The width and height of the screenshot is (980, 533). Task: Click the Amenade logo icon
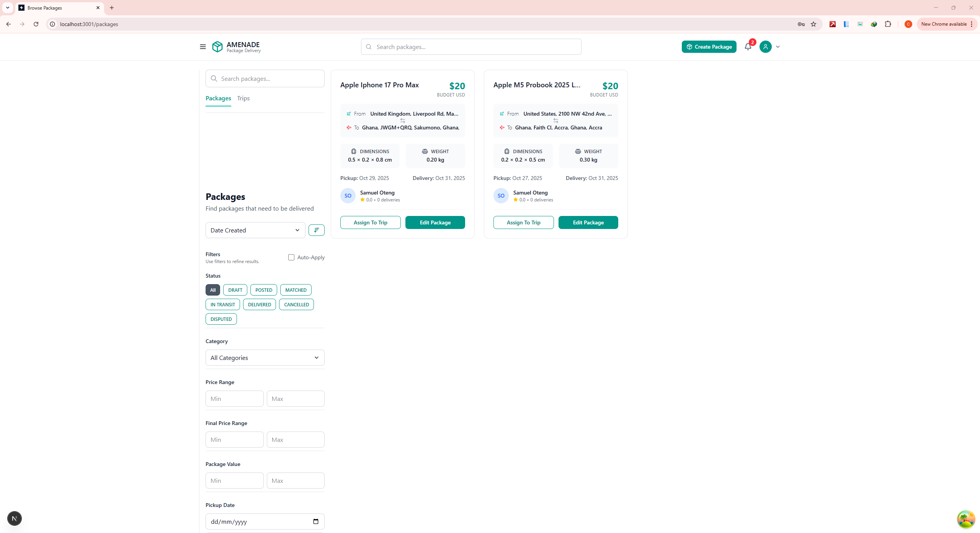(217, 47)
